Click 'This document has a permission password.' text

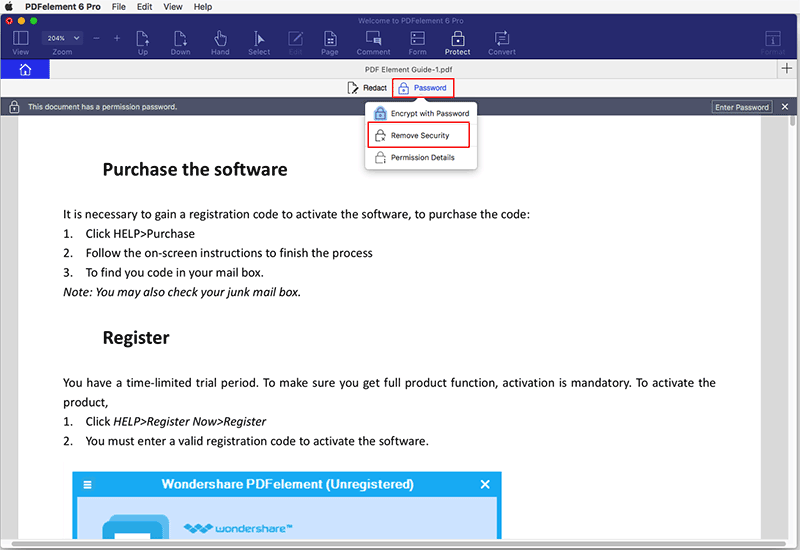tap(103, 107)
